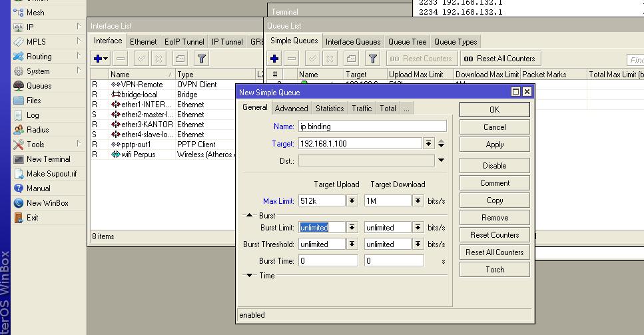644x335 pixels.
Task: Expand the Time section
Action: coord(249,276)
